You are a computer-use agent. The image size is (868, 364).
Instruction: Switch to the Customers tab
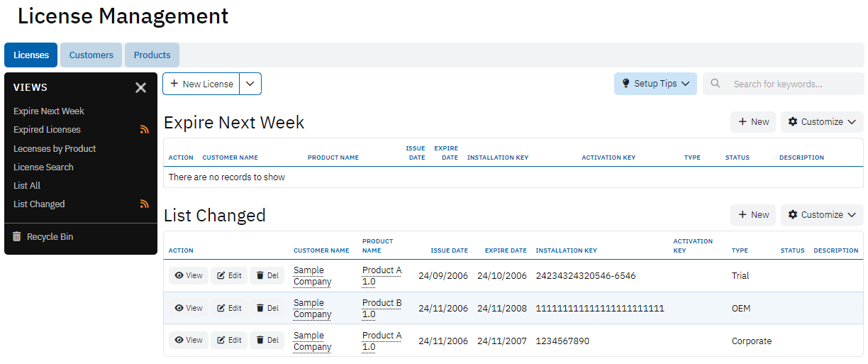tap(91, 55)
